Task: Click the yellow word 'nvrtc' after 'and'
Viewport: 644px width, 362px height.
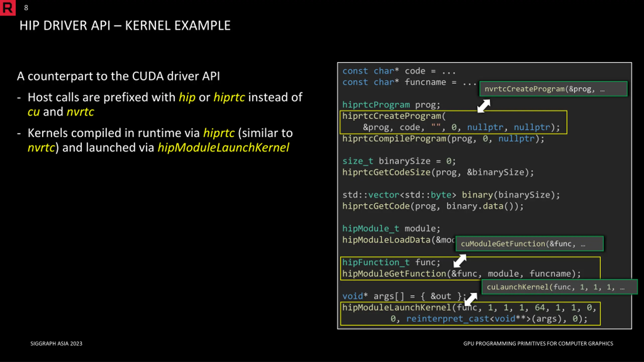Action: coord(80,112)
